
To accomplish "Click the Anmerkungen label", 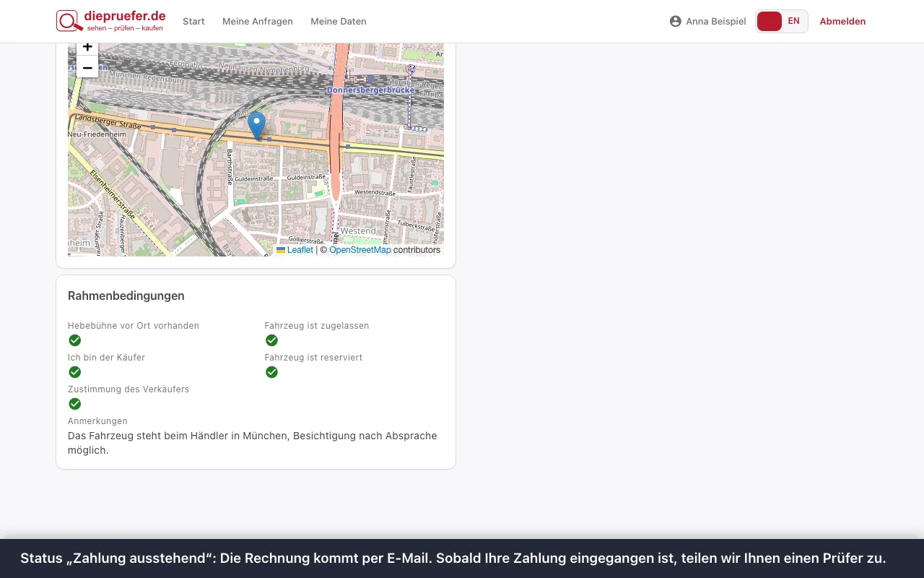I will (x=97, y=420).
